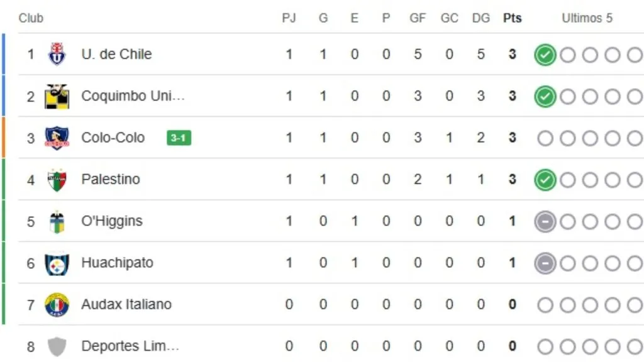Viewport: 644px width, 362px height.
Task: Click the Audax Italiano club crest
Action: [57, 305]
